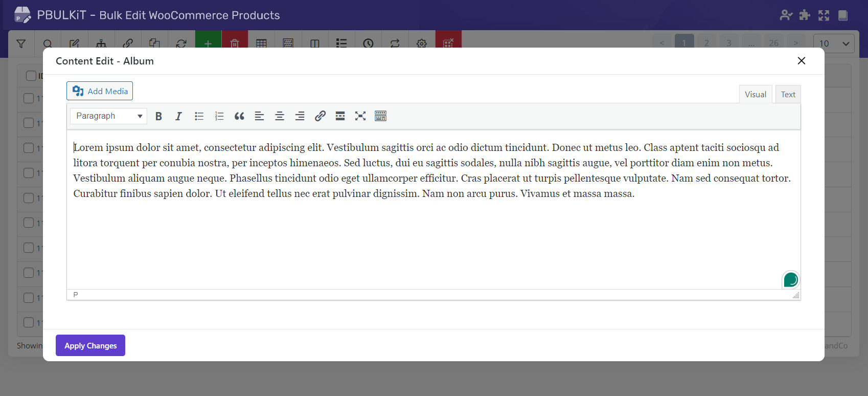Close the Content Edit dialog
Viewport: 868px width, 396px height.
801,61
